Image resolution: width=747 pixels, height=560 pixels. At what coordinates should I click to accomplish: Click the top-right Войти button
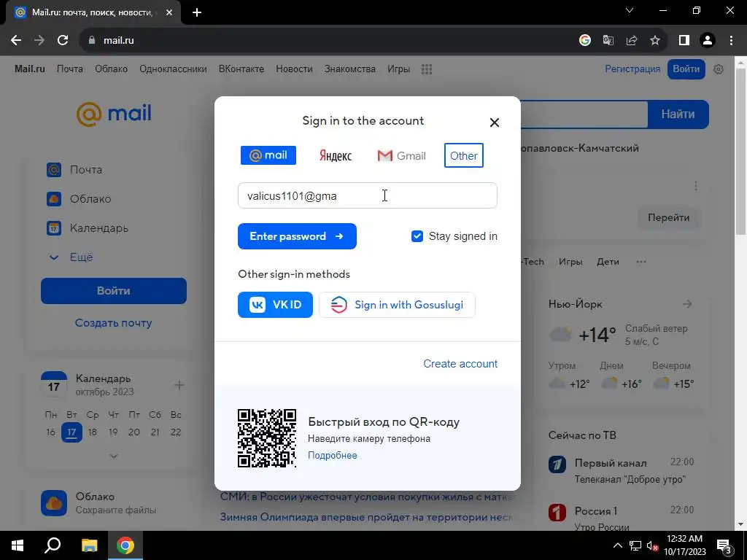pos(686,69)
